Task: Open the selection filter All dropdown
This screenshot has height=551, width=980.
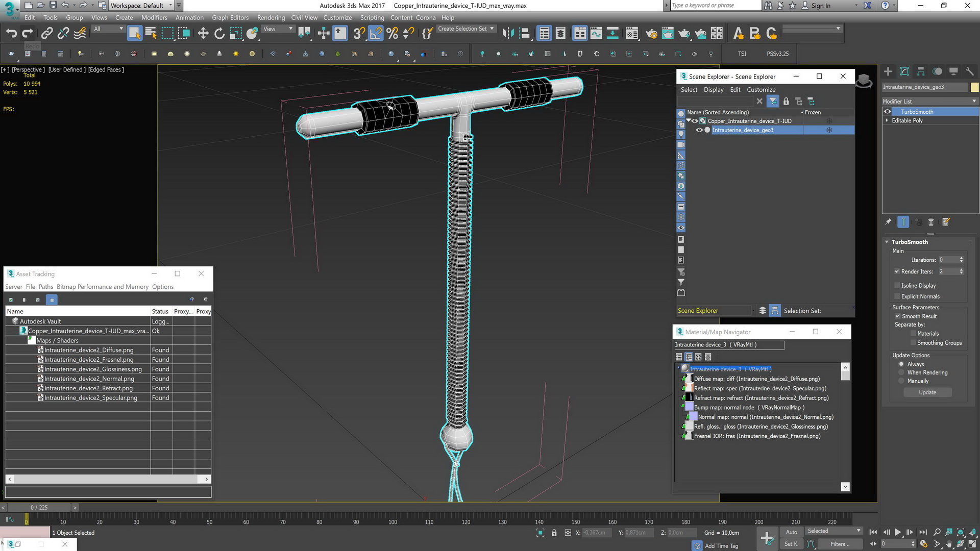Action: point(108,29)
